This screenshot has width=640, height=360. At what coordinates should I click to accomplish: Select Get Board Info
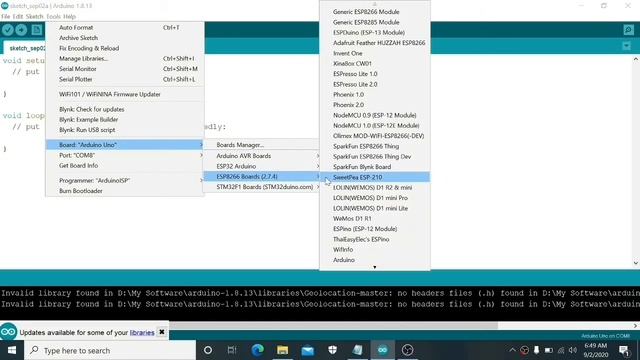pos(125,166)
